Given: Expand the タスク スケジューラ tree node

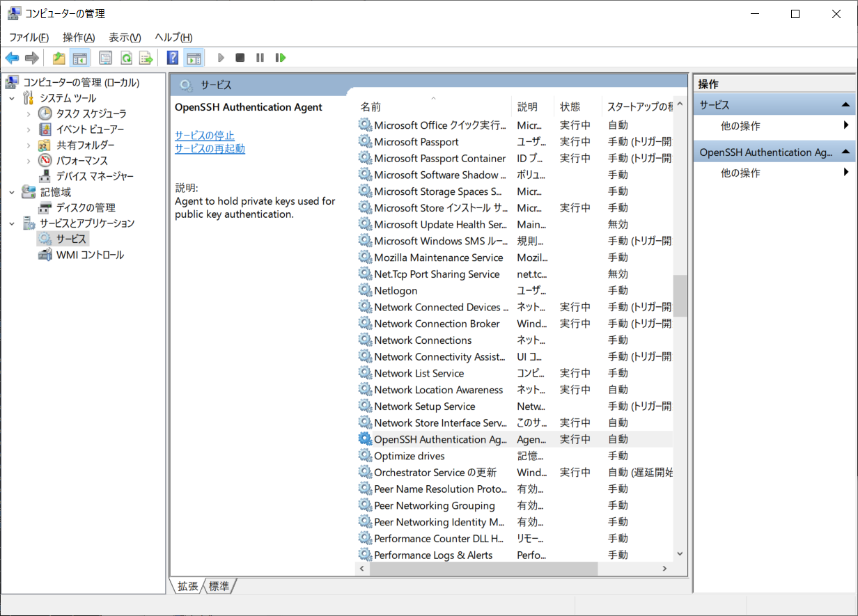Looking at the screenshot, I should [29, 113].
